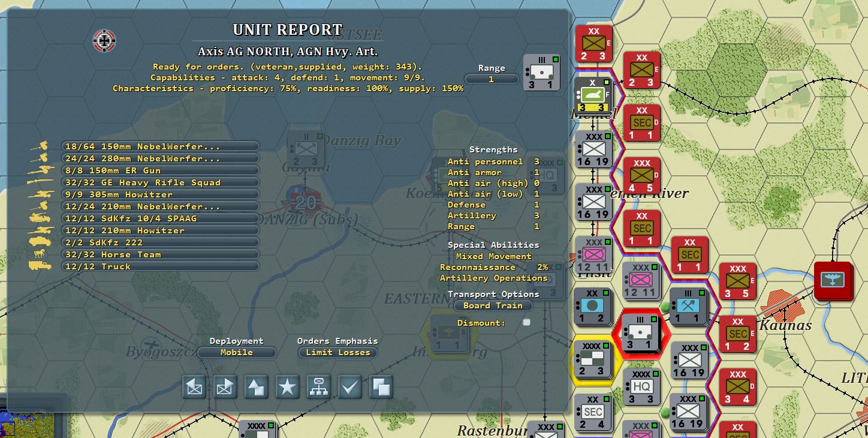Click the 305mm Howitzer equipment icon

click(x=41, y=194)
